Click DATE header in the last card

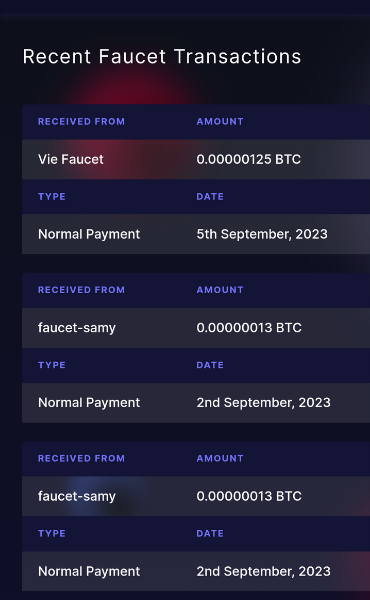[210, 533]
